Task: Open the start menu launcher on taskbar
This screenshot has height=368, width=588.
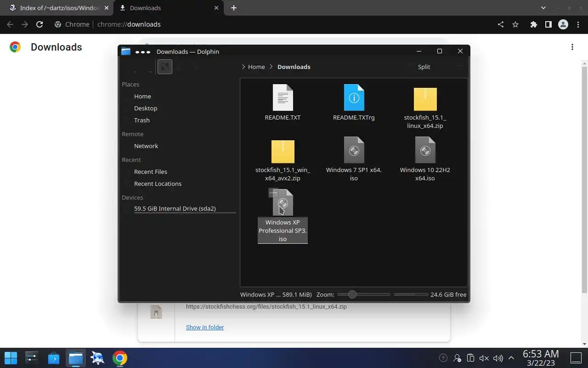Action: (11, 358)
